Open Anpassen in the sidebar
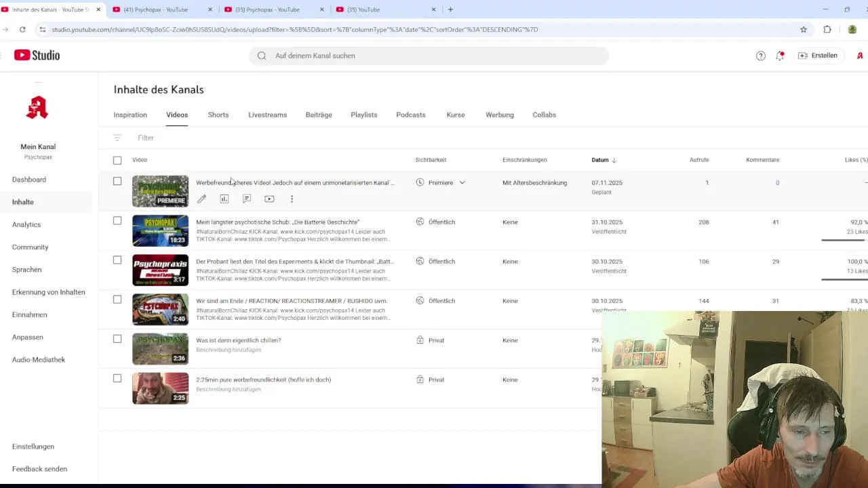 point(28,337)
